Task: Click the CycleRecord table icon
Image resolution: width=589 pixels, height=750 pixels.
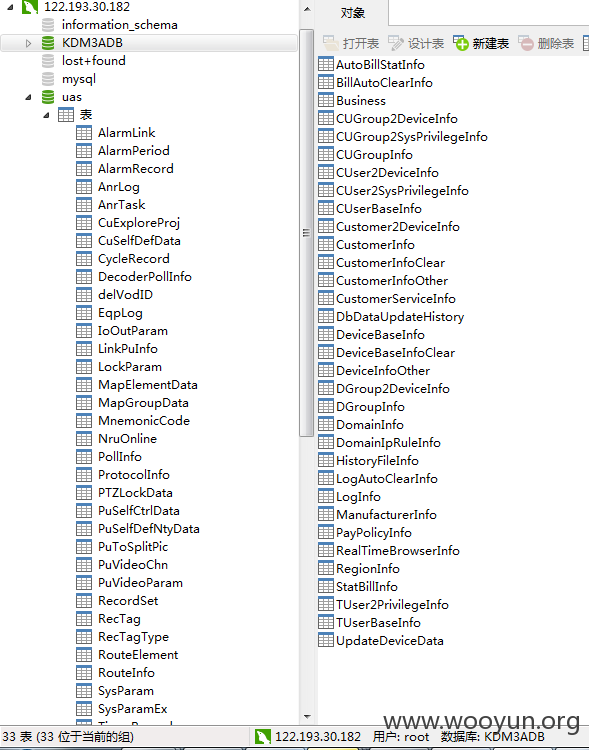Action: pos(84,259)
